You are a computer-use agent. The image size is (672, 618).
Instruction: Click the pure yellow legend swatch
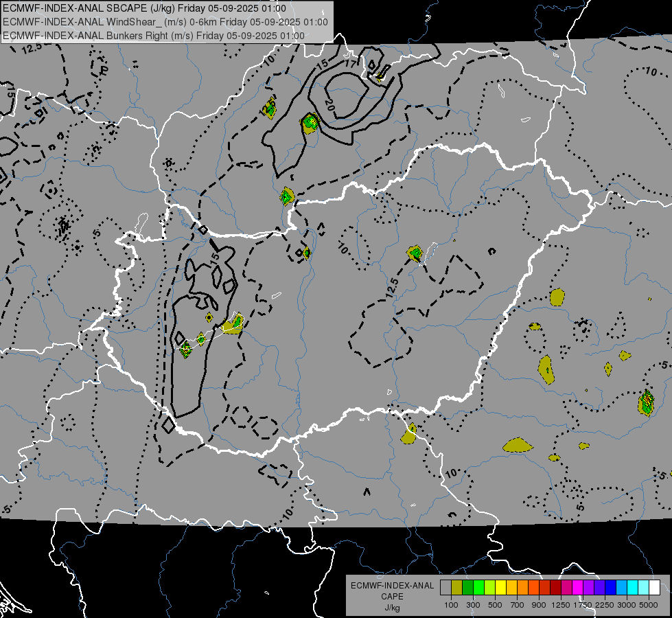click(x=500, y=587)
